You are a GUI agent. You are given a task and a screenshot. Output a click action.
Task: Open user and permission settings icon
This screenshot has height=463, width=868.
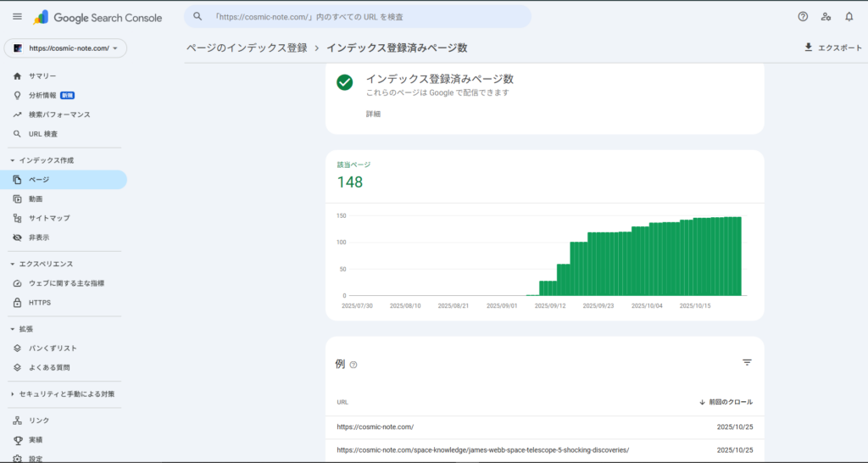(826, 17)
